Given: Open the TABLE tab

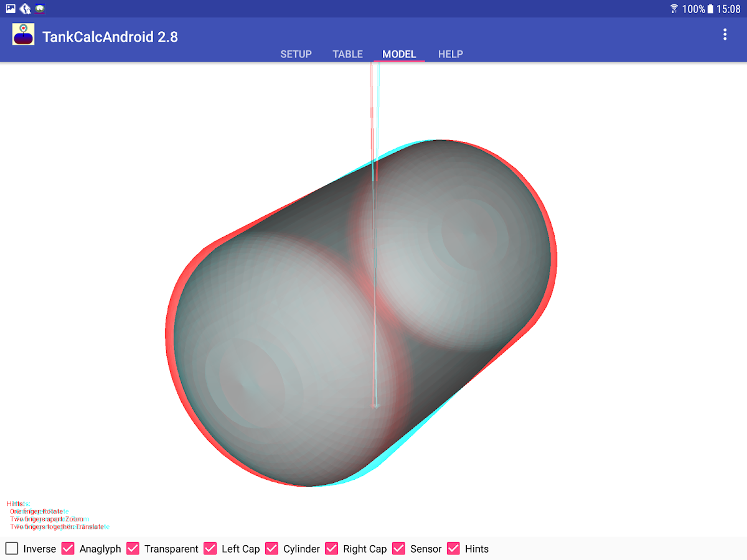Looking at the screenshot, I should (347, 54).
